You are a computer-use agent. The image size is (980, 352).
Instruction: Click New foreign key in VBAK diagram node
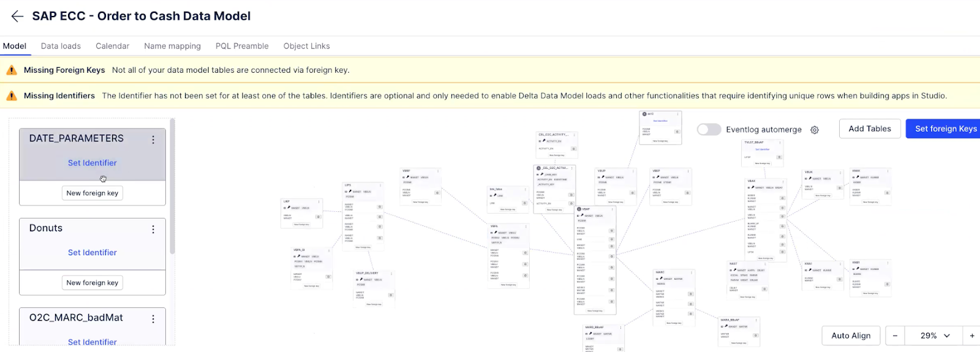766,258
